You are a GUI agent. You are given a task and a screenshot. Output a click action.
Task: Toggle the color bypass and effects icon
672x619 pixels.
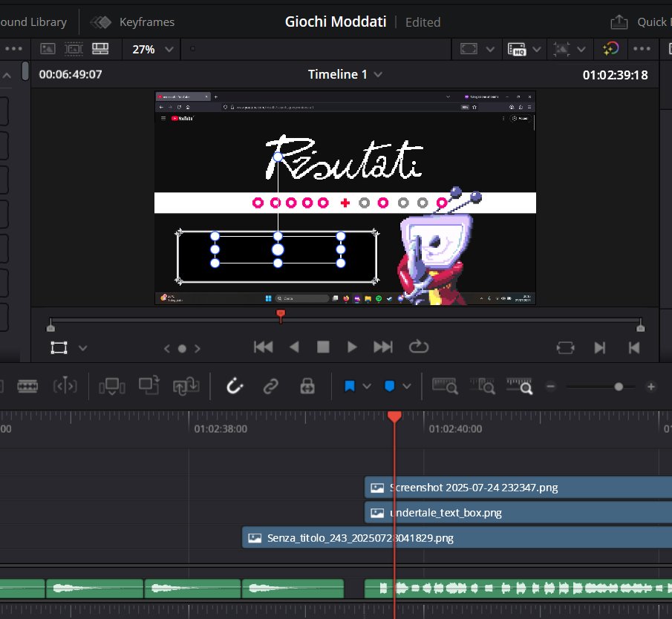tap(610, 48)
